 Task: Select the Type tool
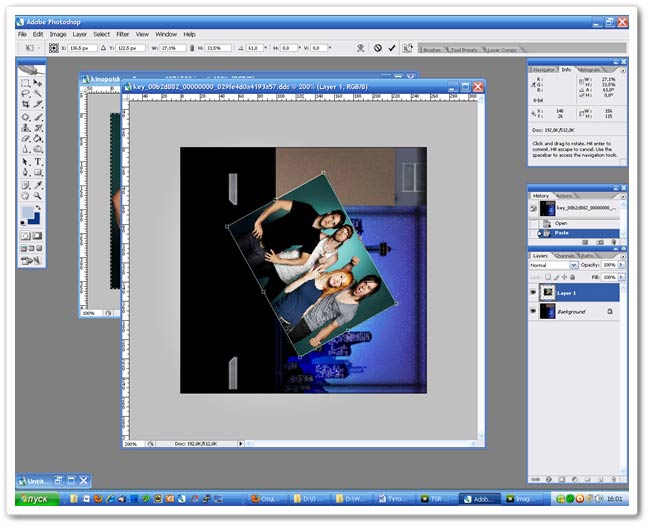[x=38, y=161]
